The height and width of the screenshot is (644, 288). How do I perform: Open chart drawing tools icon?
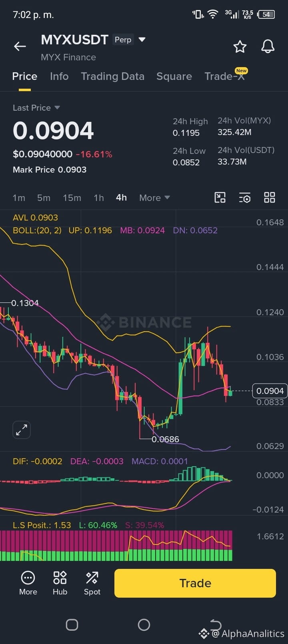[220, 197]
